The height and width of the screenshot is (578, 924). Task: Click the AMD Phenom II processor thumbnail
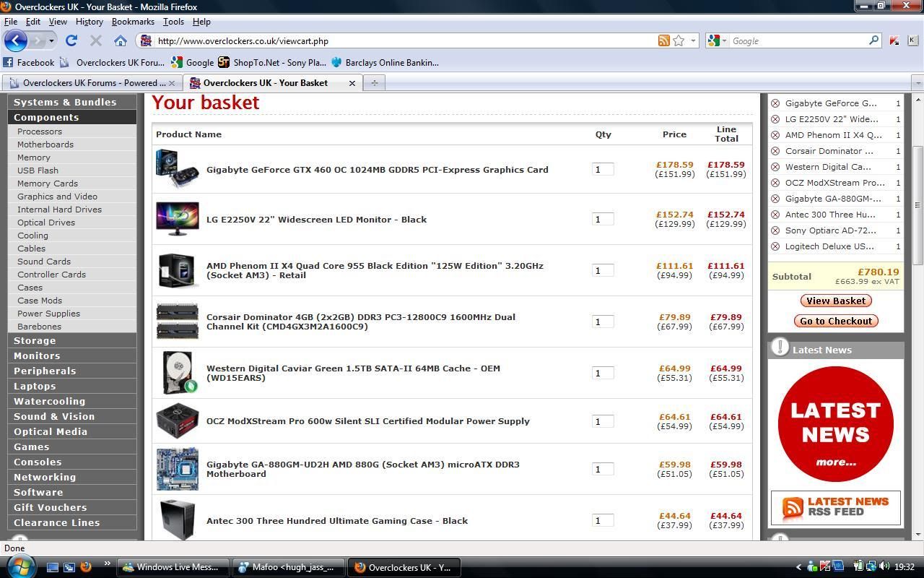(178, 270)
